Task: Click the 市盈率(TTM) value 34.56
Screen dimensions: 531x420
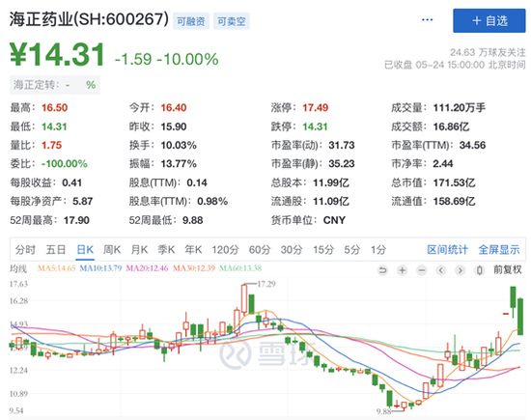Action: pyautogui.click(x=472, y=145)
